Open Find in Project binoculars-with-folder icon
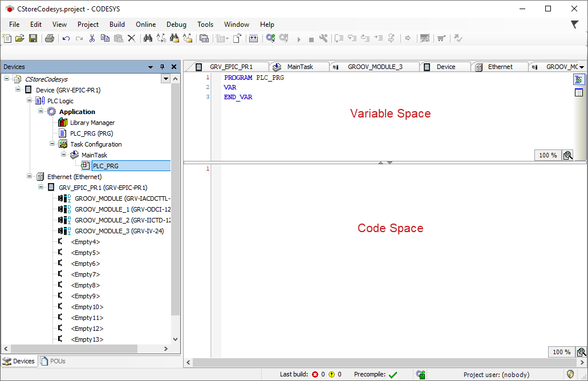 pos(174,38)
